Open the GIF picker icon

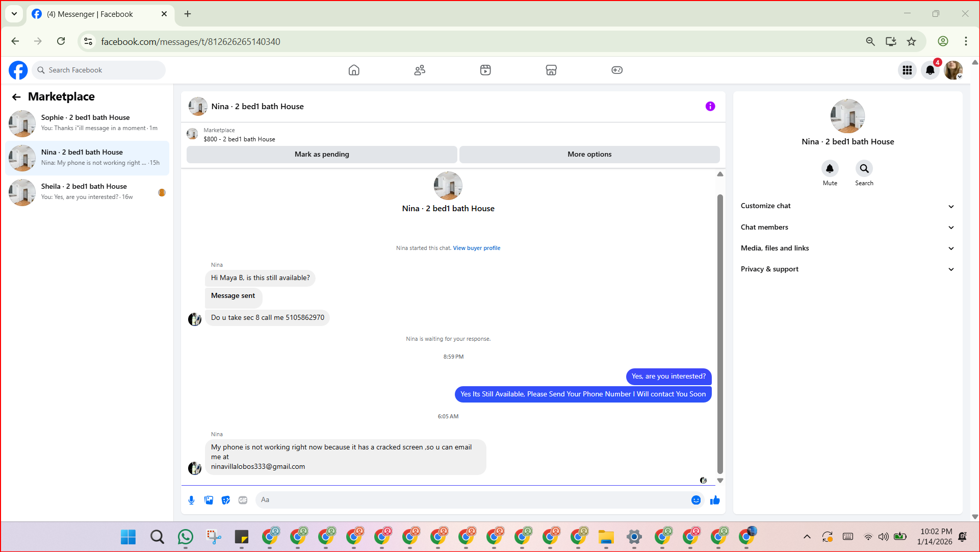click(x=243, y=500)
